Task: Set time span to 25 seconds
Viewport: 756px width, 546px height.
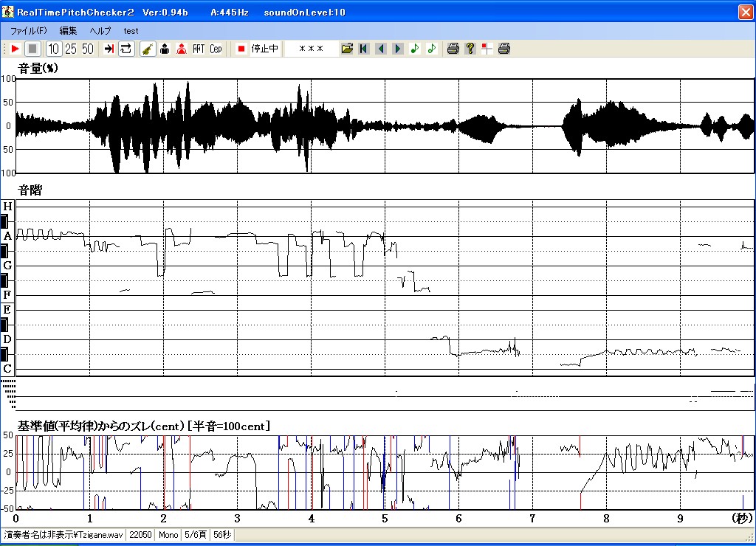Action: pyautogui.click(x=71, y=49)
